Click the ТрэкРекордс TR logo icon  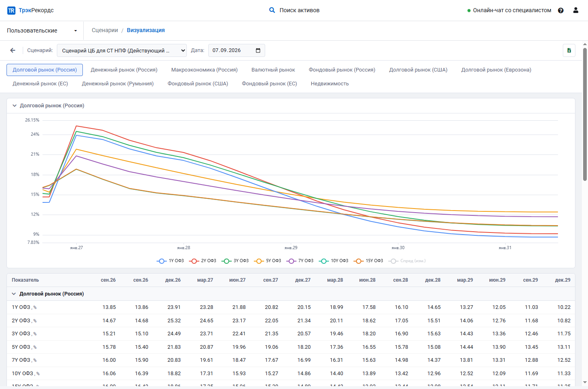(11, 11)
